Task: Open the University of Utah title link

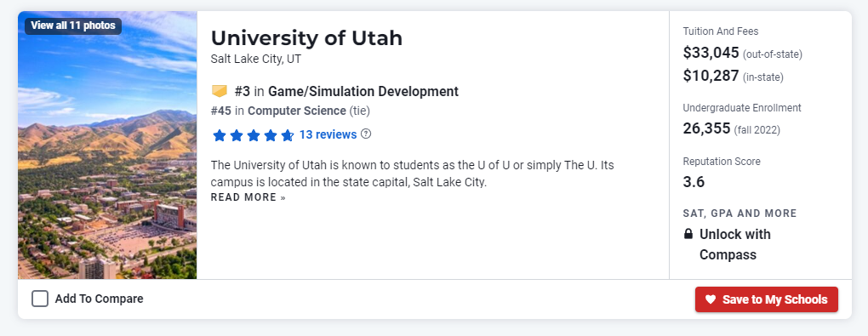Action: [x=306, y=38]
